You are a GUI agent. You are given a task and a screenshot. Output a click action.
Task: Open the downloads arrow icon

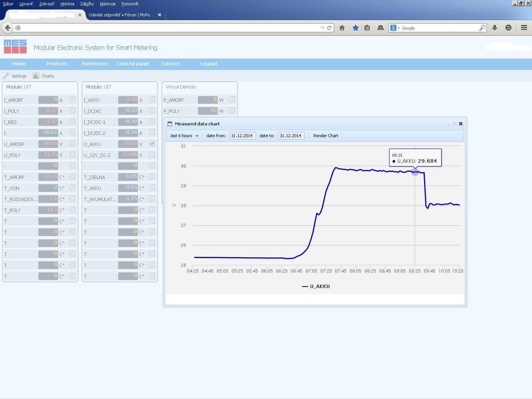point(495,28)
